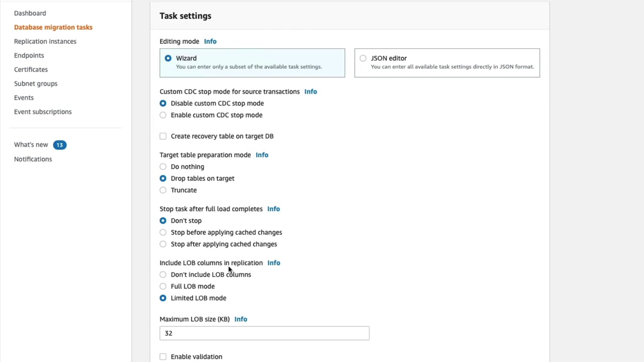Tick the Enable validation checkbox

pos(163,356)
